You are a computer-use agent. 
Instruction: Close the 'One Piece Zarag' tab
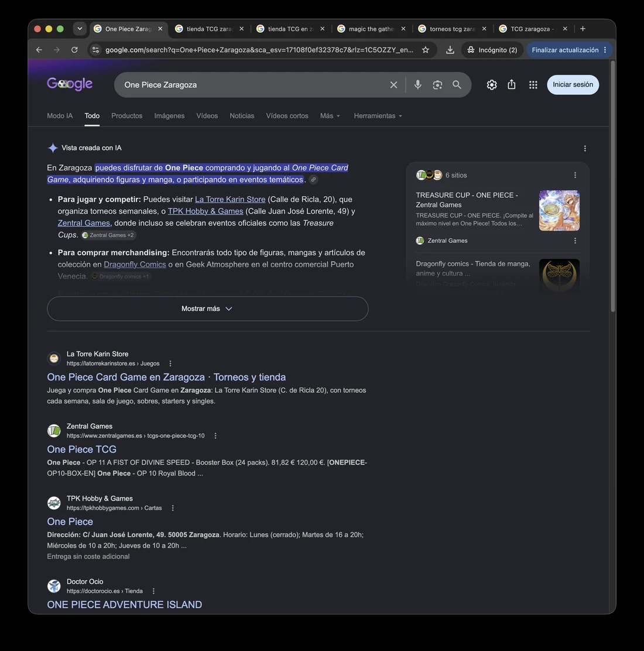coord(160,29)
